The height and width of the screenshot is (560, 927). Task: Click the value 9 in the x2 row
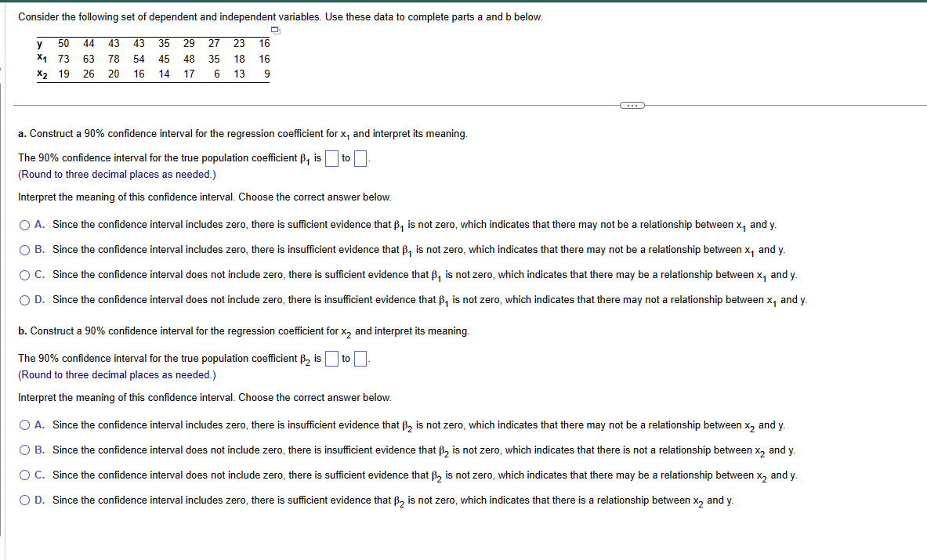point(267,74)
